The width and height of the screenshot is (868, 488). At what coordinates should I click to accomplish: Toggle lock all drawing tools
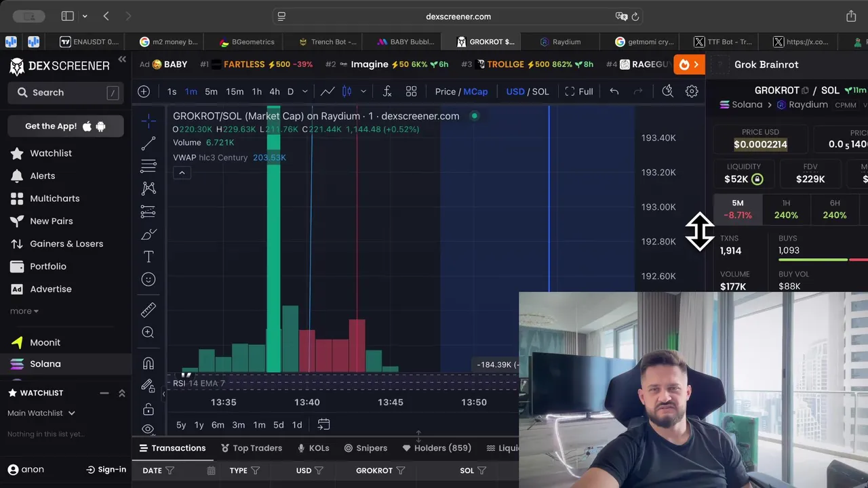[149, 409]
